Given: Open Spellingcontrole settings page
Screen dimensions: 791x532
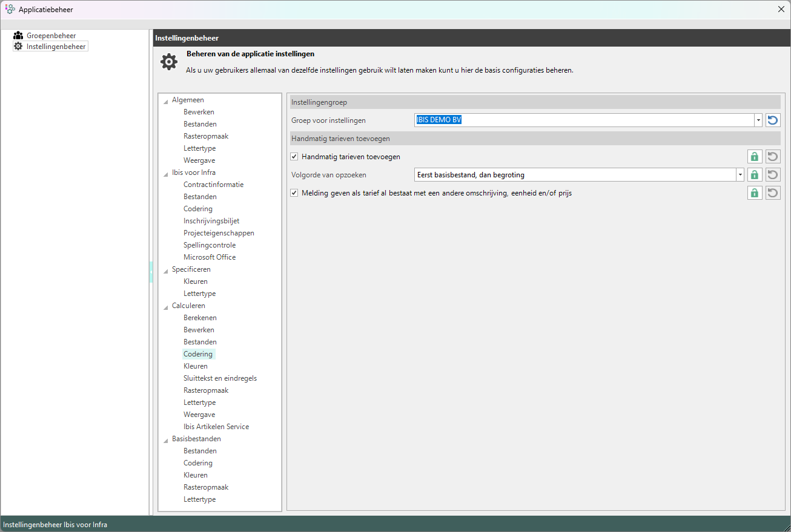Looking at the screenshot, I should tap(210, 245).
